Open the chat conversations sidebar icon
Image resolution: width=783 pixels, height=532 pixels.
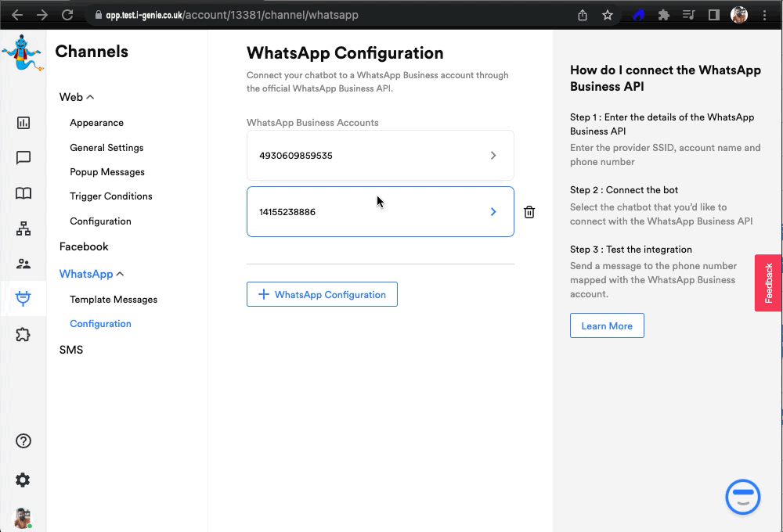tap(23, 158)
